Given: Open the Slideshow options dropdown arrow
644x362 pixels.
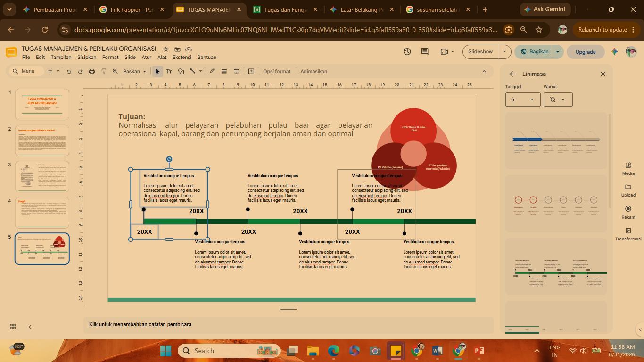Looking at the screenshot, I should coord(504,51).
